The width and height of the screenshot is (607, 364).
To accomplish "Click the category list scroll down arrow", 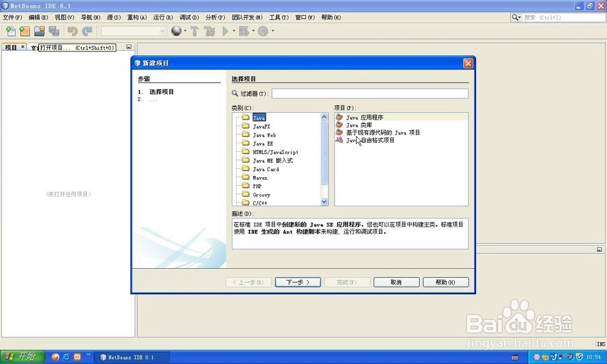I will (324, 201).
